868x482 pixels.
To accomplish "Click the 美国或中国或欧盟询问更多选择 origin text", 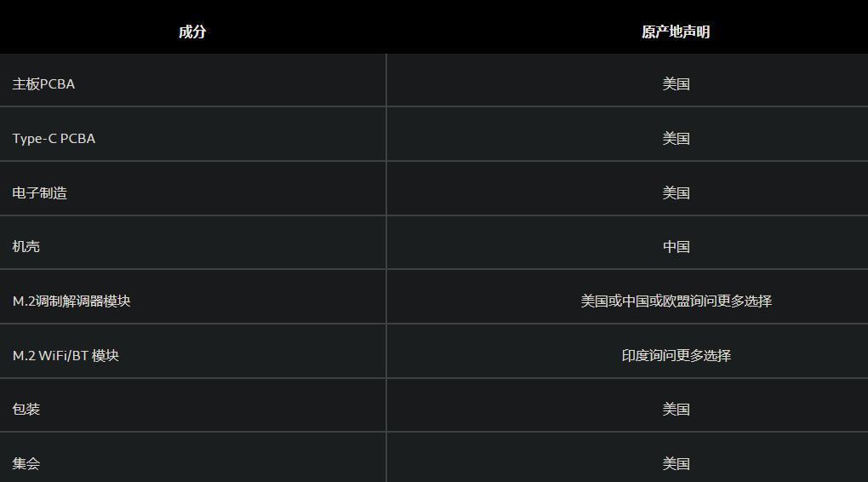I will (x=676, y=301).
